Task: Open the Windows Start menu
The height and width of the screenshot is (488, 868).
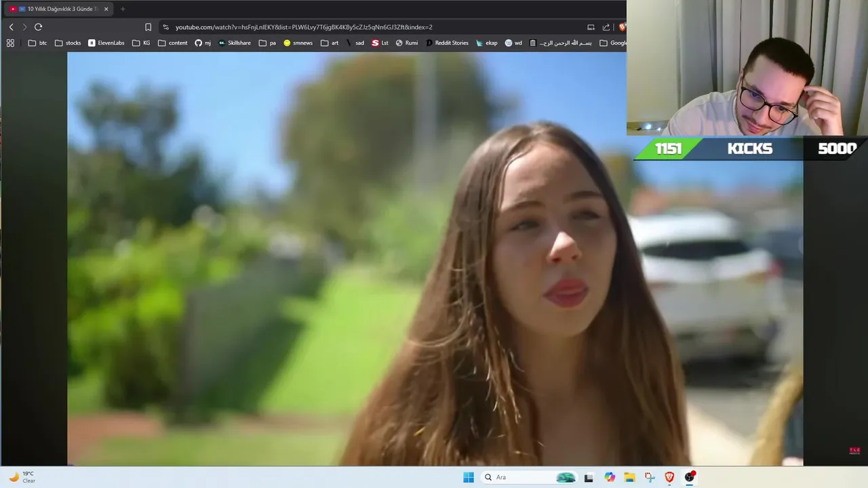Action: (469, 477)
